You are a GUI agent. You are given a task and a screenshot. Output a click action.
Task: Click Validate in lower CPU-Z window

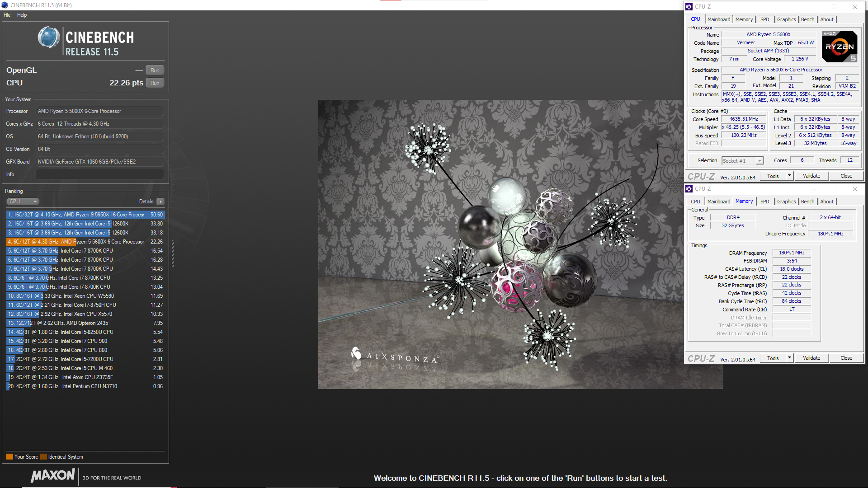click(x=811, y=358)
